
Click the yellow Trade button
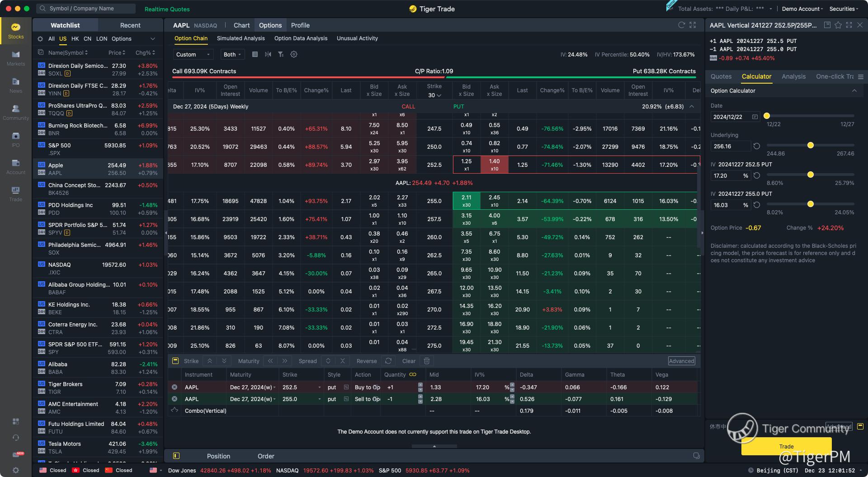coord(786,446)
